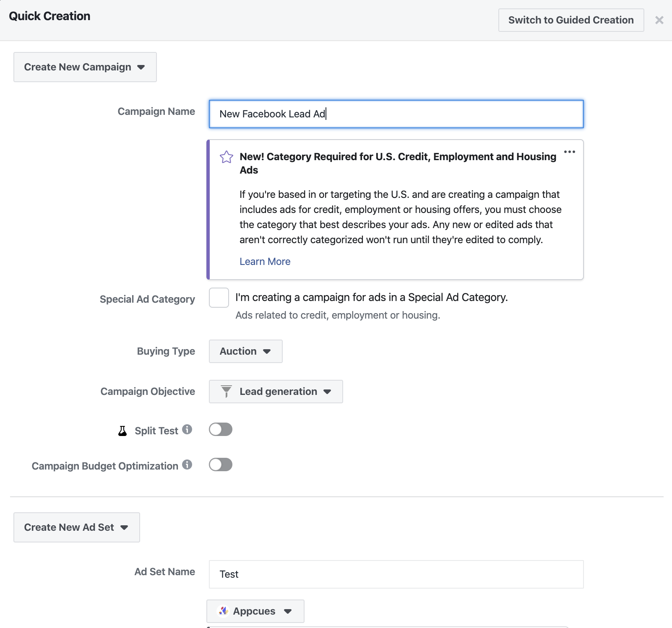Screen dimensions: 672x628
Task: Click the Split Test flask icon
Action: [122, 431]
